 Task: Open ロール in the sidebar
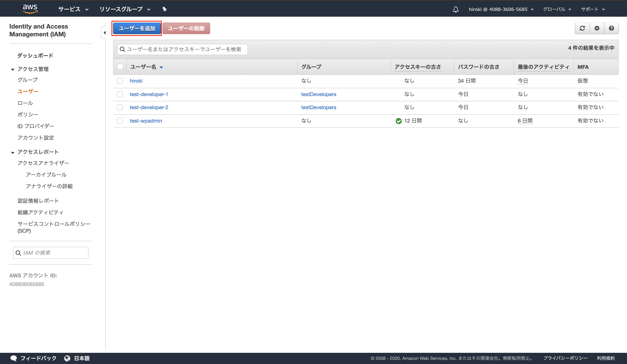pos(25,103)
